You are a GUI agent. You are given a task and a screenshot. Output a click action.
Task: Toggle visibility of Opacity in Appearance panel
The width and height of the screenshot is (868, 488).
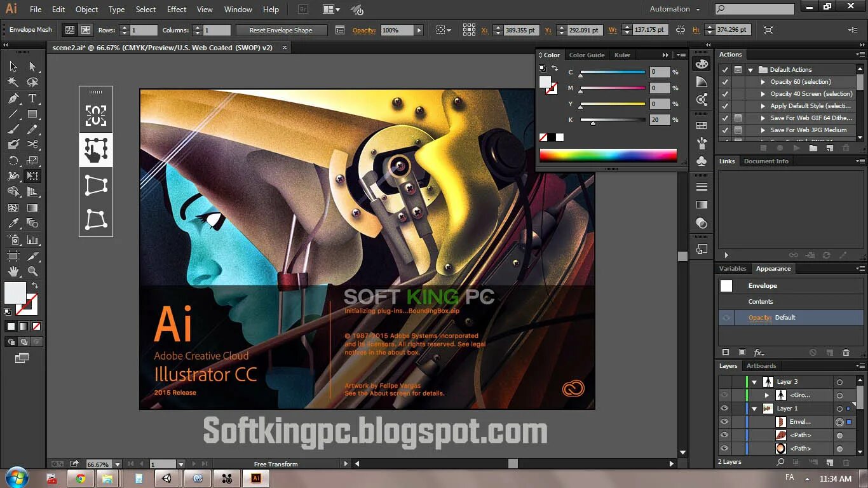click(726, 318)
